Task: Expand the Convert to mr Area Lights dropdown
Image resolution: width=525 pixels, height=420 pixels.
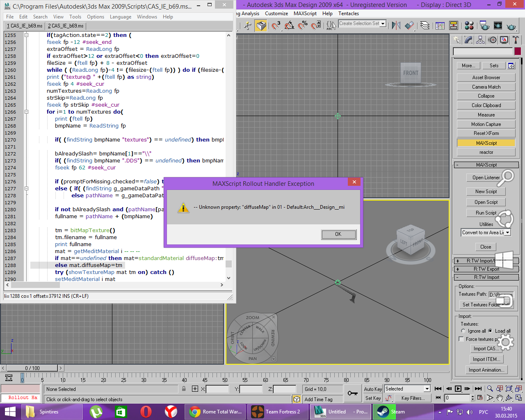Action: [486, 233]
